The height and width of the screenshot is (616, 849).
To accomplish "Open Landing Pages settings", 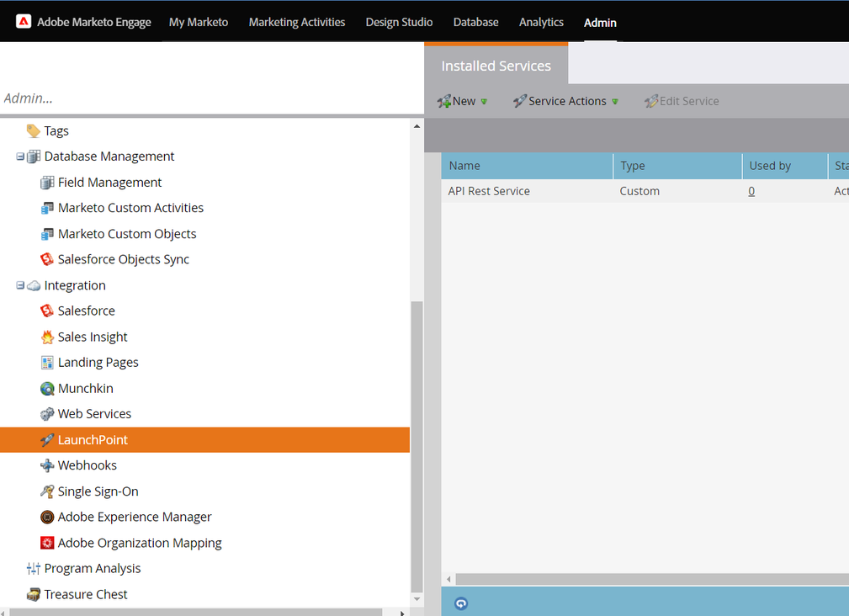I will pos(98,362).
